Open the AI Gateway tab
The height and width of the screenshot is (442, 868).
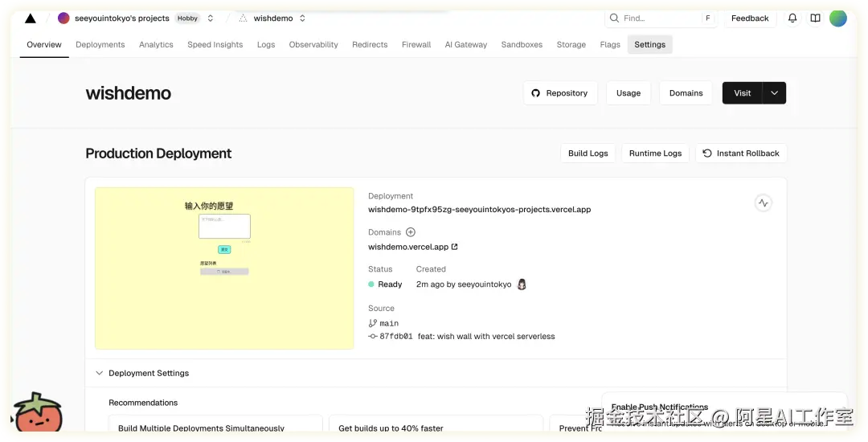(x=466, y=45)
